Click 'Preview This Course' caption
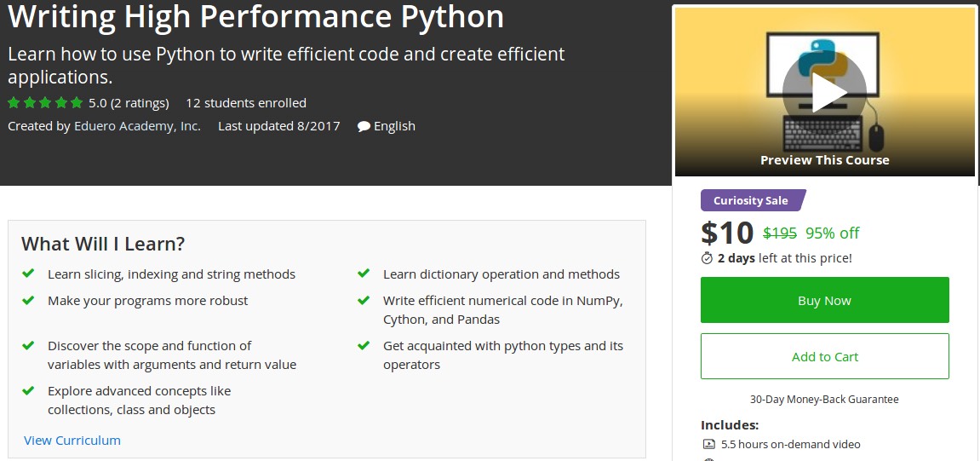This screenshot has height=461, width=980. (x=824, y=160)
